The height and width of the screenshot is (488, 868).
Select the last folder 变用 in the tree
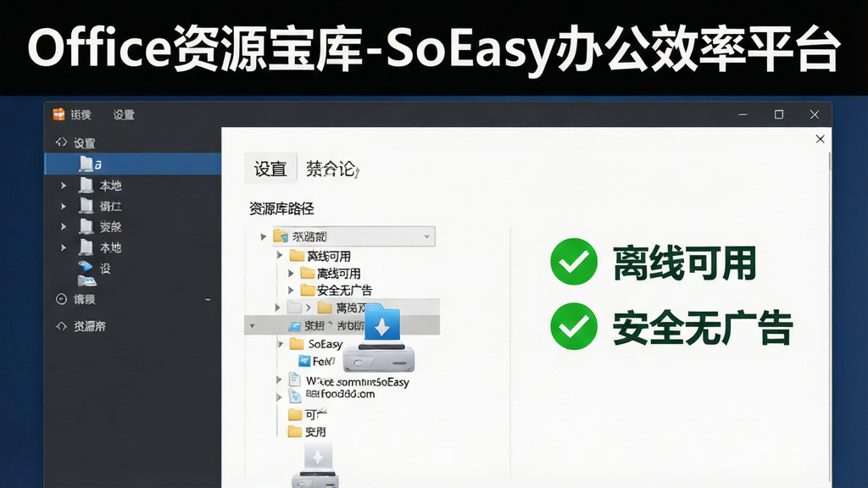[x=315, y=431]
